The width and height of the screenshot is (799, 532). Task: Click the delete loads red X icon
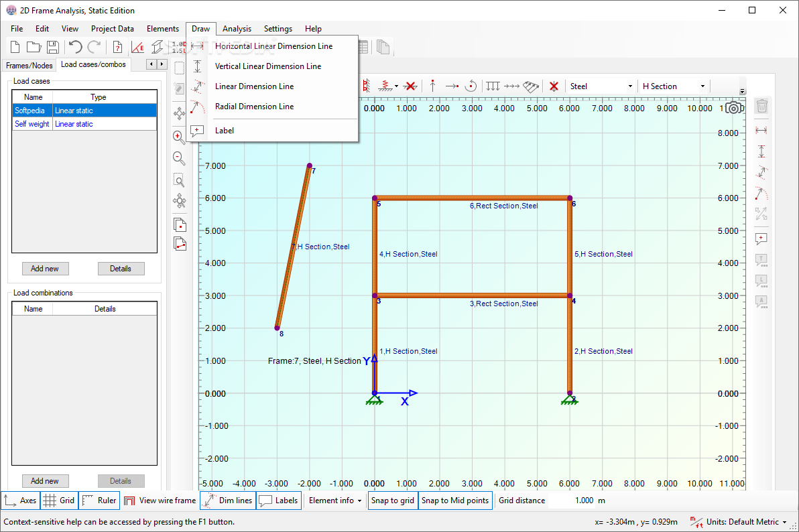pyautogui.click(x=554, y=86)
